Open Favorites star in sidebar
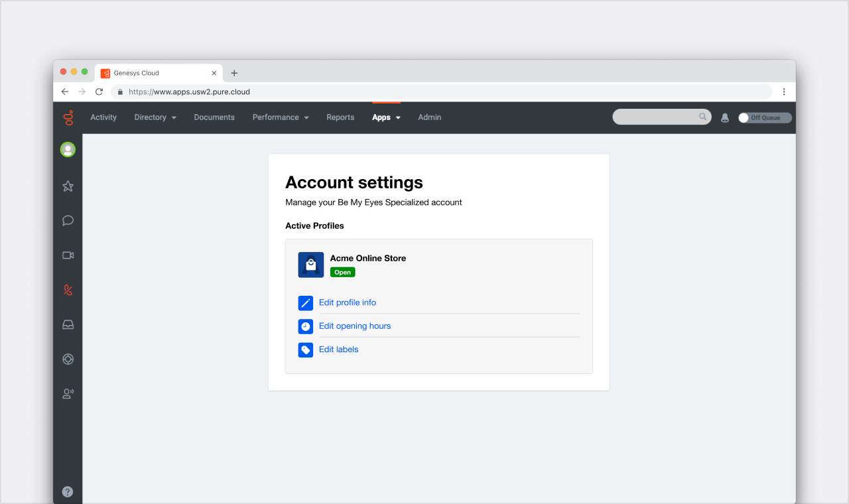The width and height of the screenshot is (849, 504). [x=68, y=186]
